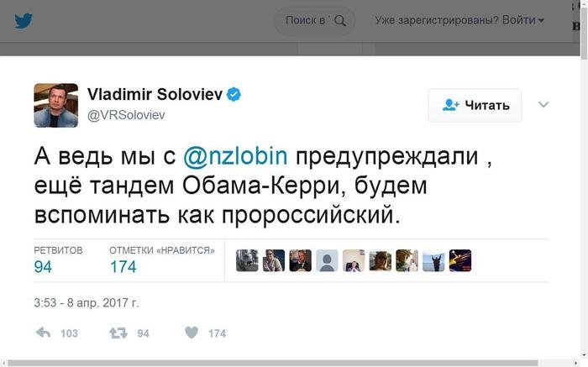This screenshot has height=367, width=588.
Task: Click the tweet timestamp 3:53 - 8 апр. 2017
Action: pos(87,302)
